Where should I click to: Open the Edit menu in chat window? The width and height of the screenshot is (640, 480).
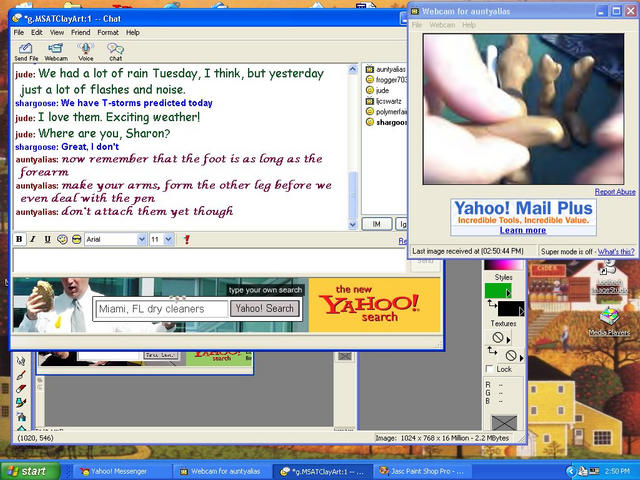tap(37, 32)
